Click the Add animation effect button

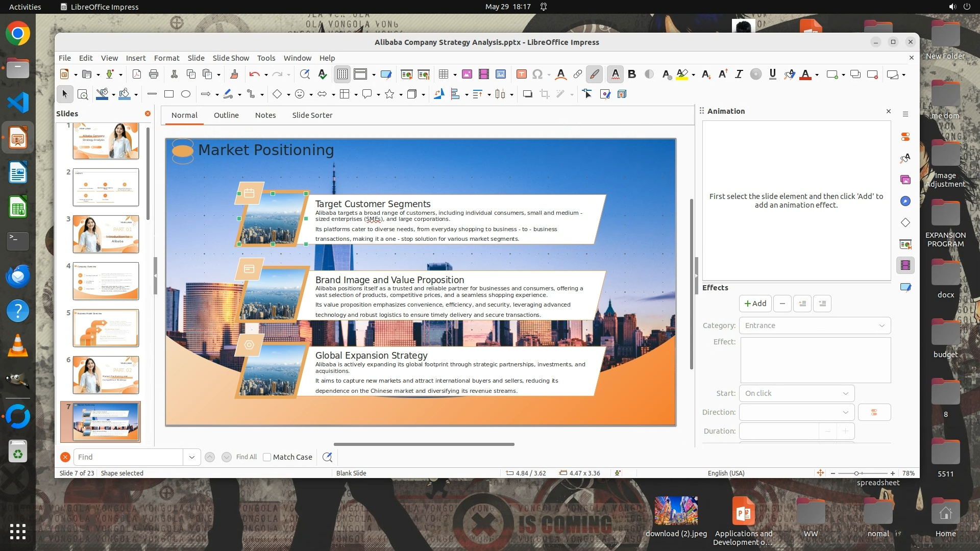(755, 304)
